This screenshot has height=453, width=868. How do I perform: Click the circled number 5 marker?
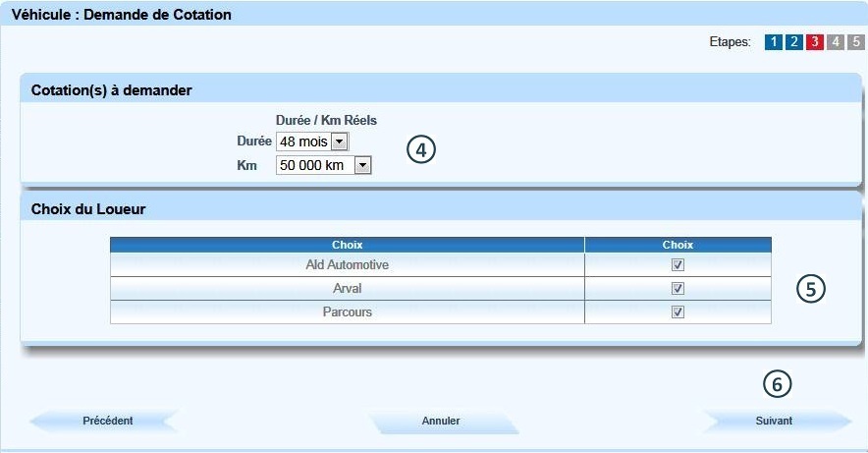click(811, 288)
